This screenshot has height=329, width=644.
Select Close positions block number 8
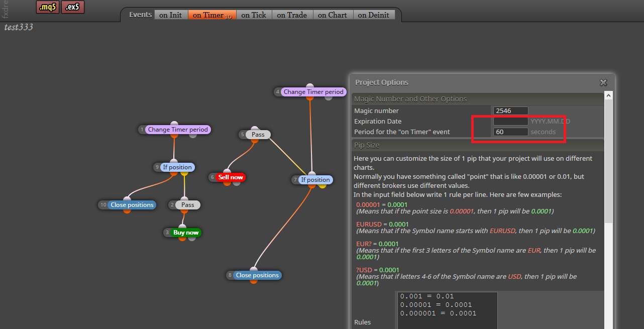(257, 275)
